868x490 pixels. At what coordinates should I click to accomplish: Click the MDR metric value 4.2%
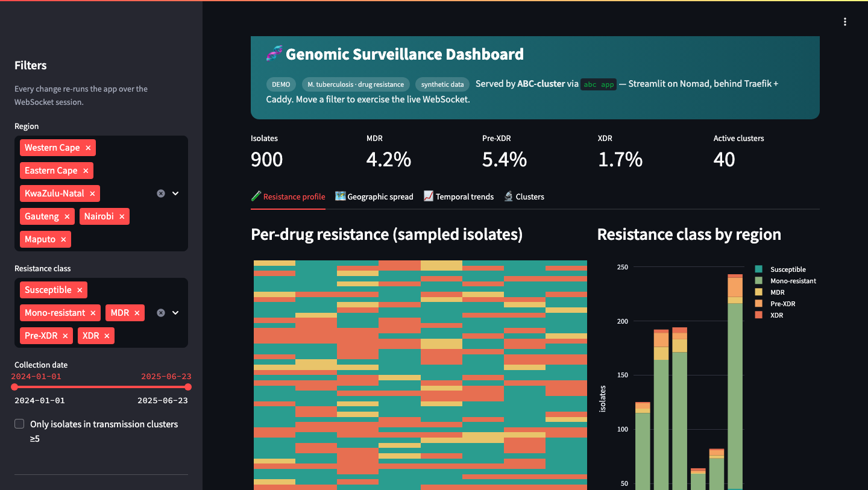point(389,160)
